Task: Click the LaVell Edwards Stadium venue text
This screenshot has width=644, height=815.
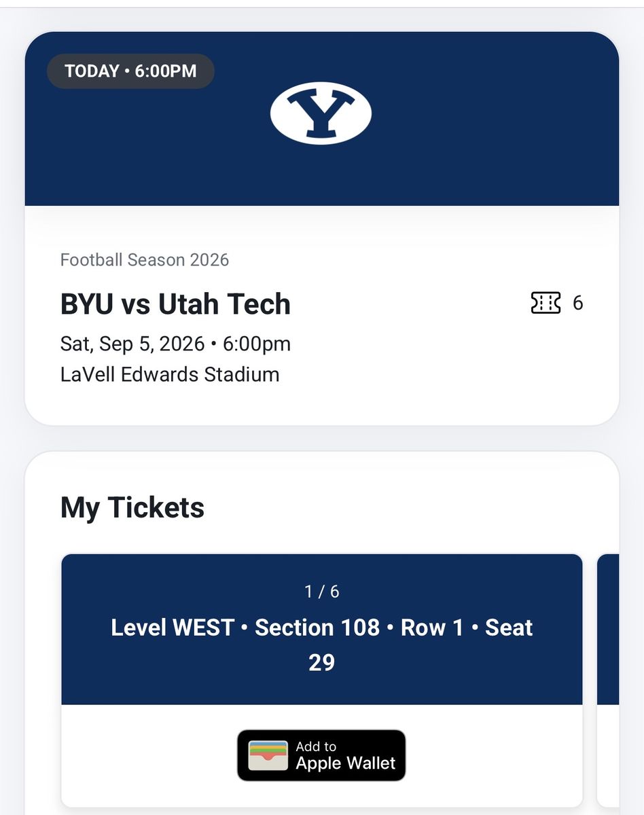Action: [170, 374]
